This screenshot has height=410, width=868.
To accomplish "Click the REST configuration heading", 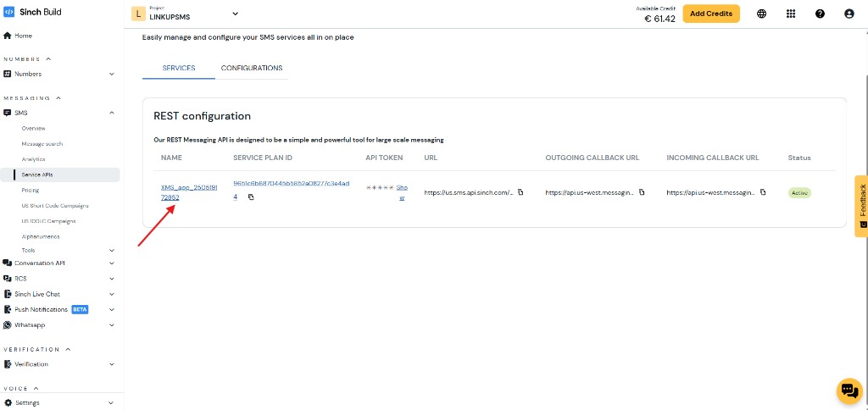I will click(202, 116).
